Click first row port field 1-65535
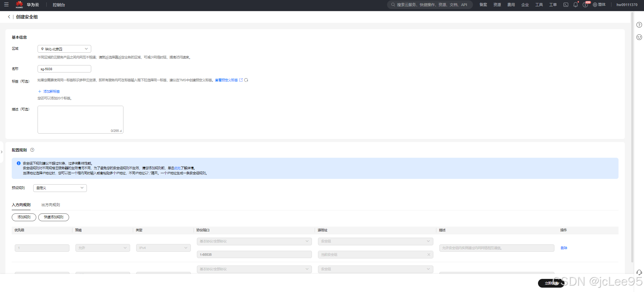This screenshot has width=644, height=292. coord(254,255)
